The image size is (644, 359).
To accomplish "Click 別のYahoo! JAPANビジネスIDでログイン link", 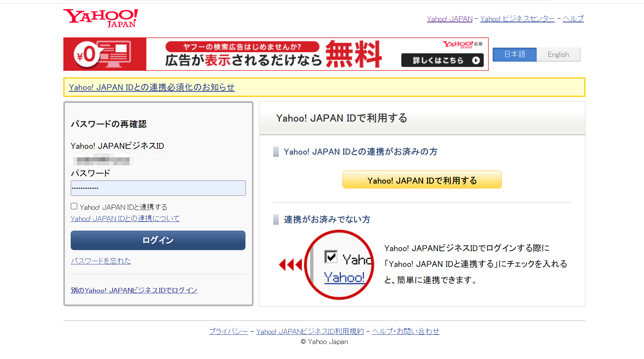I will coord(134,290).
